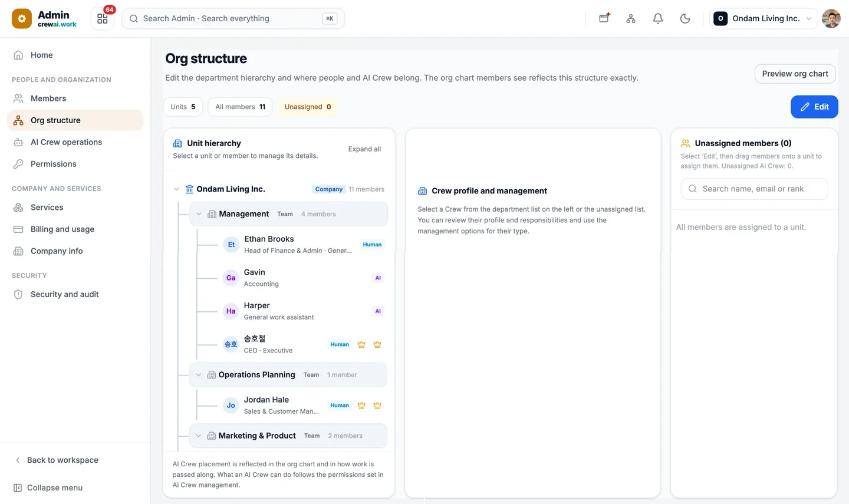Open the org chart icon in header
This screenshot has height=504, width=849.
631,18
